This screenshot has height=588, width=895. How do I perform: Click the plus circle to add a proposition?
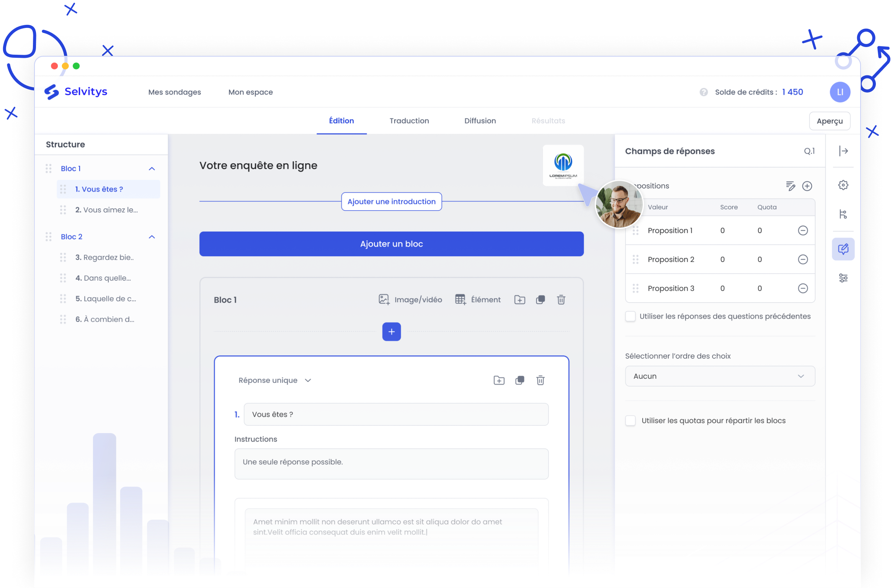point(807,186)
